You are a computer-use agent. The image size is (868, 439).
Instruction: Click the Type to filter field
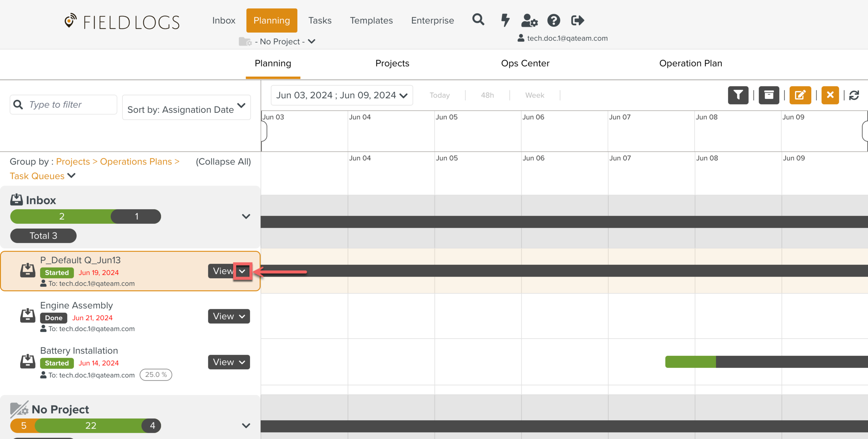69,104
